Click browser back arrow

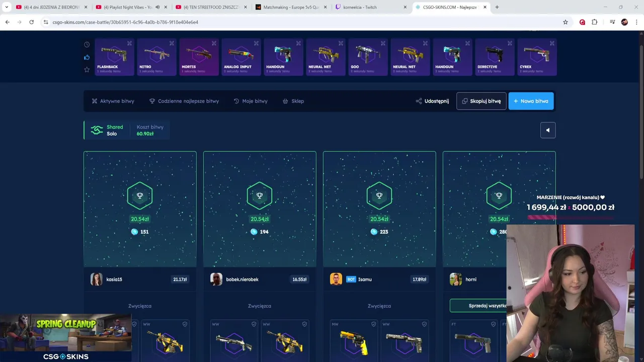pyautogui.click(x=7, y=22)
